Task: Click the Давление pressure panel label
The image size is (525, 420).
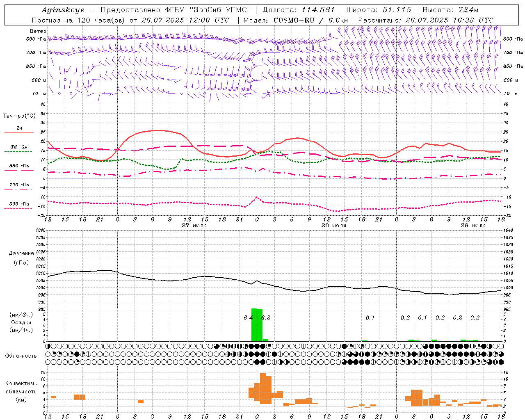Action: point(21,253)
